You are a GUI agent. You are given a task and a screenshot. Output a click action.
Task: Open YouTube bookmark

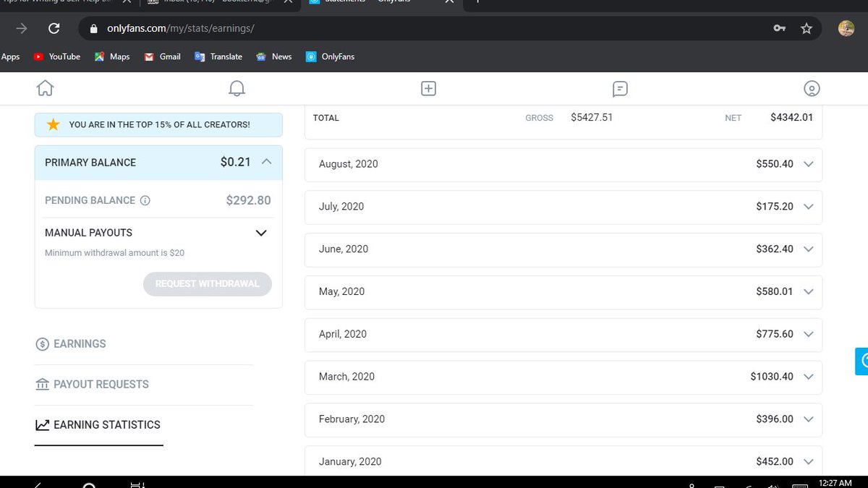point(57,56)
